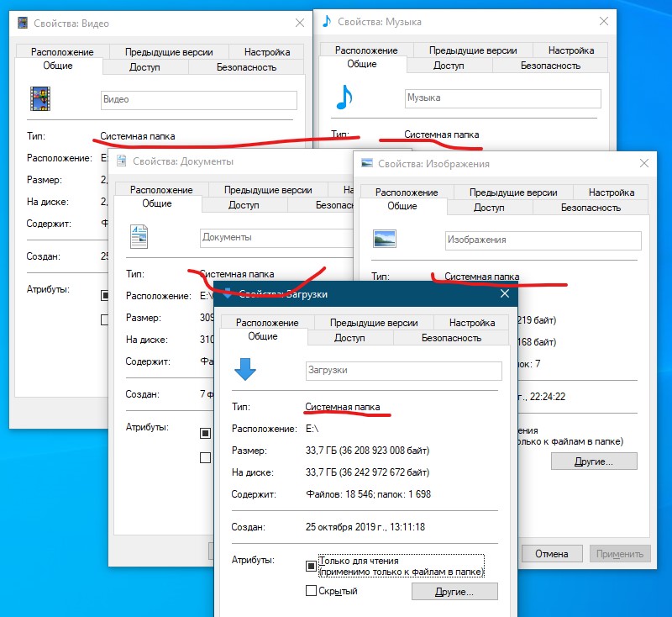The image size is (672, 617).
Task: Click the text 'Файлов: 18 546; папок: 1 698'
Action: (x=368, y=494)
